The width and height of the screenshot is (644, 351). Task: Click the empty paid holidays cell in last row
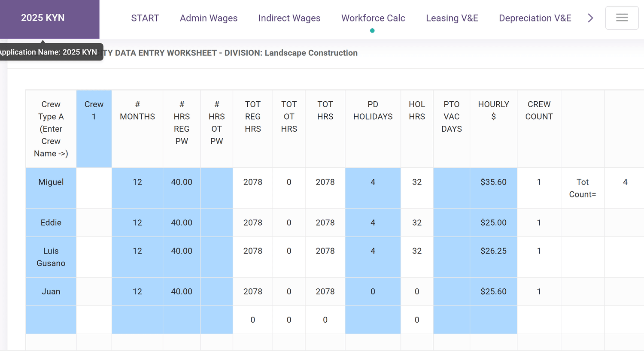pos(373,320)
